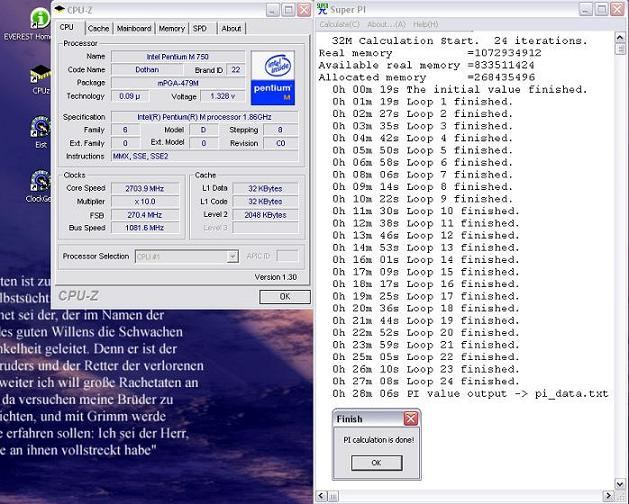
Task: Click the L1 Data value '32 KBytes'
Action: pos(265,188)
